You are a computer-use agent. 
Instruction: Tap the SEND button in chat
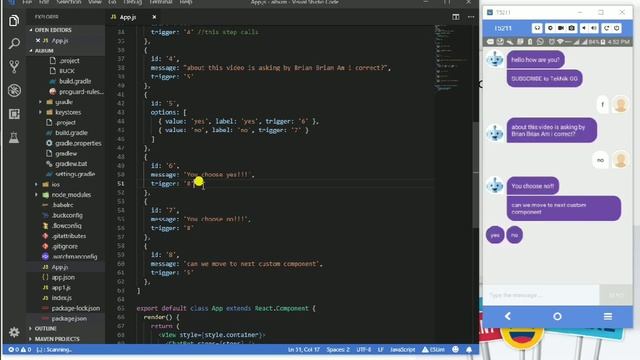[x=616, y=295]
